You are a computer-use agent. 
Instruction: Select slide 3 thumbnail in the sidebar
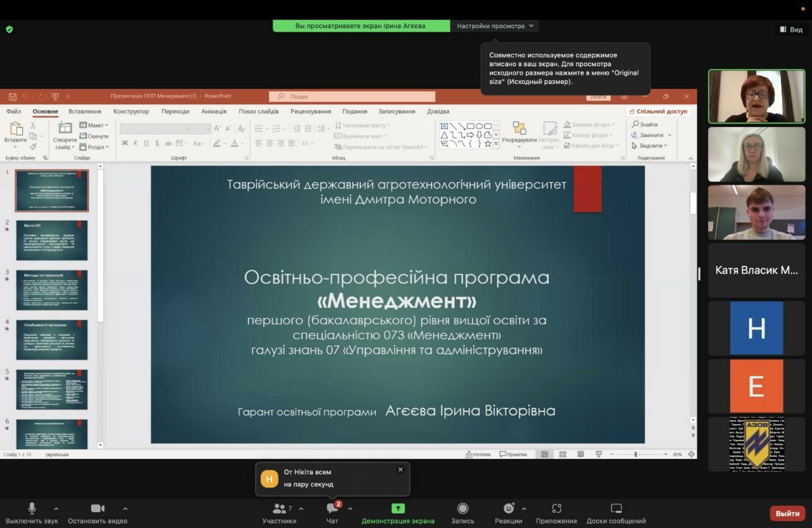click(52, 289)
